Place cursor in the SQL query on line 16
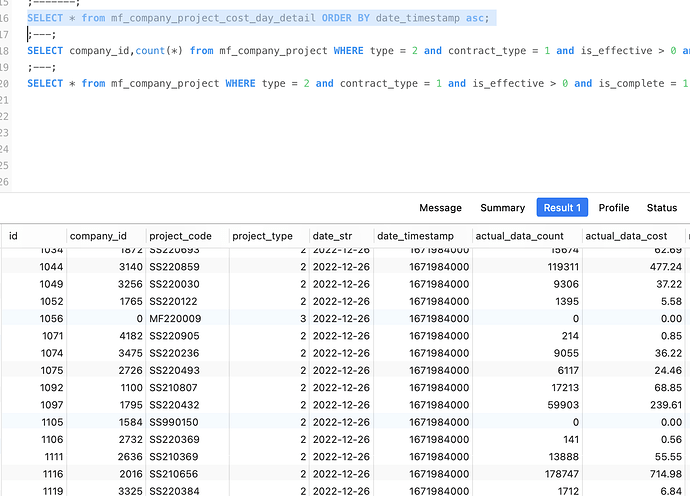This screenshot has height=496, width=690. 258,18
